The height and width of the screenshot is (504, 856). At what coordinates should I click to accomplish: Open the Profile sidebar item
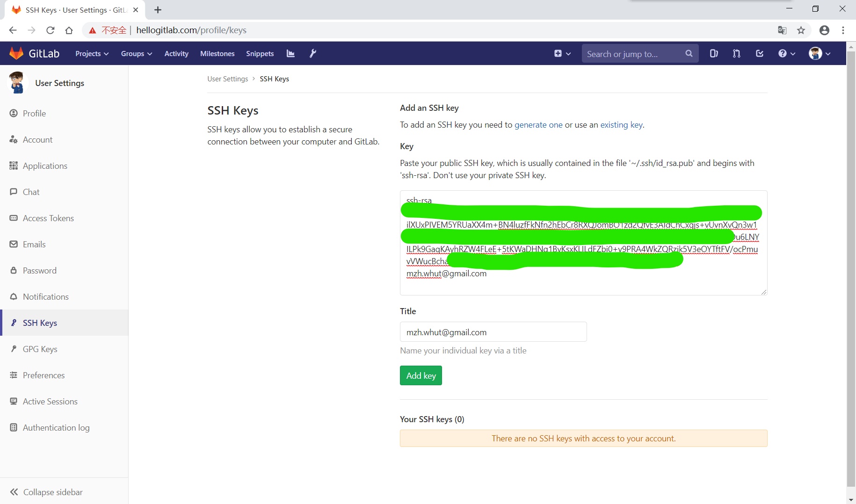pos(64,113)
